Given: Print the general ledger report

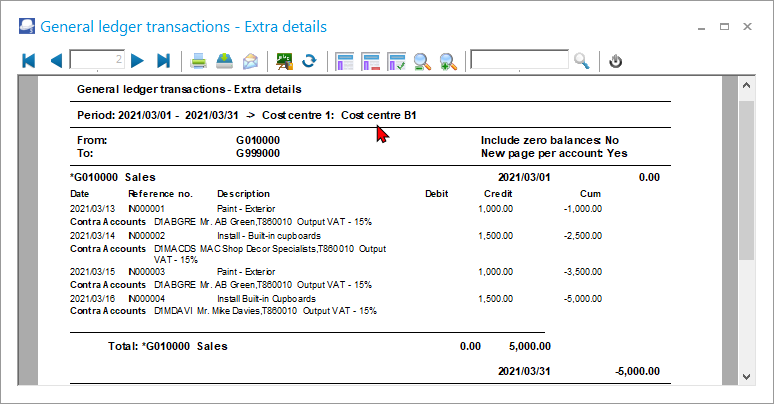Looking at the screenshot, I should [x=199, y=61].
